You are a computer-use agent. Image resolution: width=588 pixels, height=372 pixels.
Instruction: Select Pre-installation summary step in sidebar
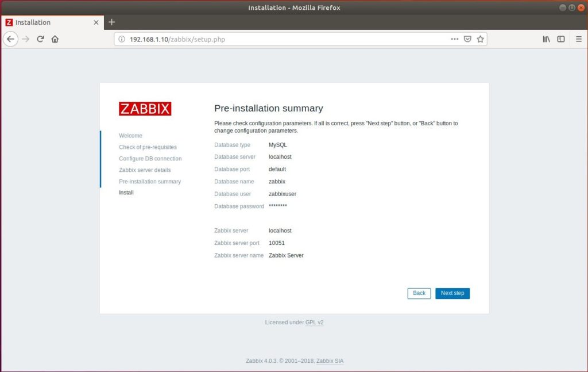150,181
